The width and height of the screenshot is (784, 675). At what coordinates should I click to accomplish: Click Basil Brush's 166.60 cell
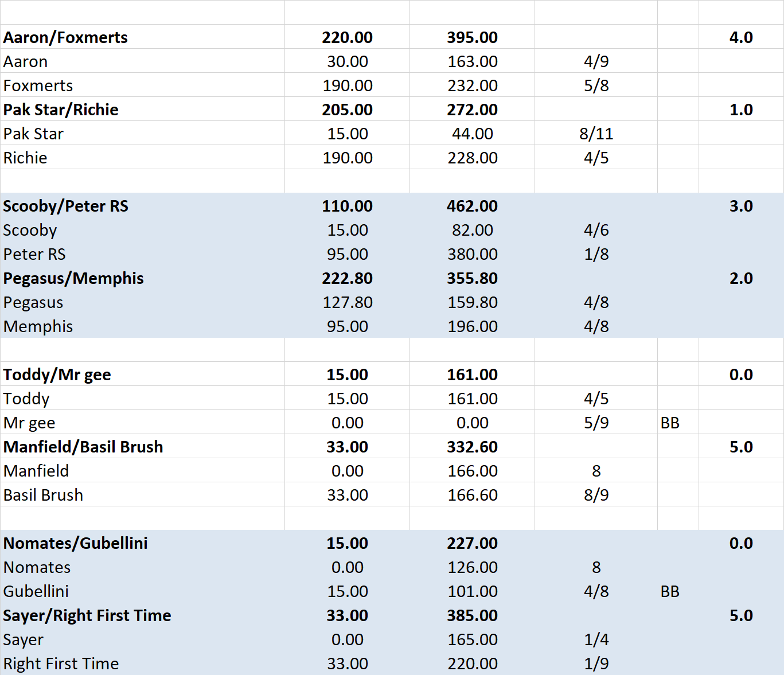click(472, 495)
